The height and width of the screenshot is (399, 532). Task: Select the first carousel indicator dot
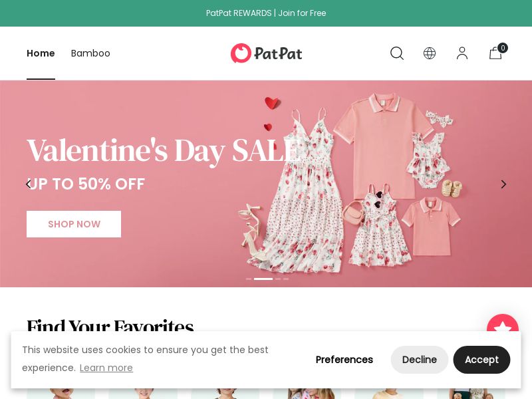click(x=249, y=279)
